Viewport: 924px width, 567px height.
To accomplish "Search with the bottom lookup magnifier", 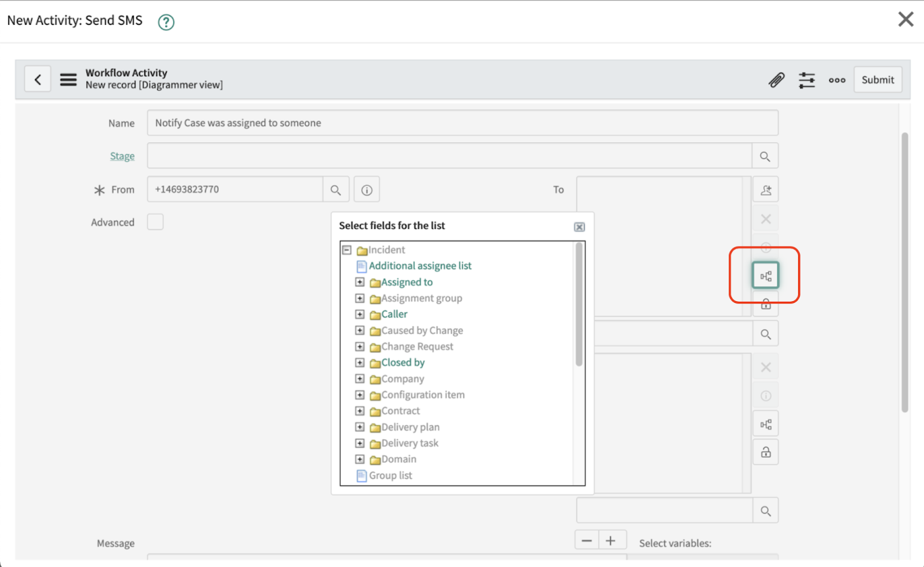I will point(766,511).
